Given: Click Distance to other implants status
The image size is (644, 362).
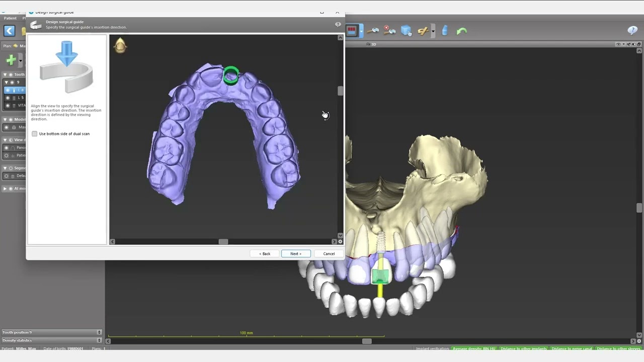Looking at the screenshot, I should 523,348.
